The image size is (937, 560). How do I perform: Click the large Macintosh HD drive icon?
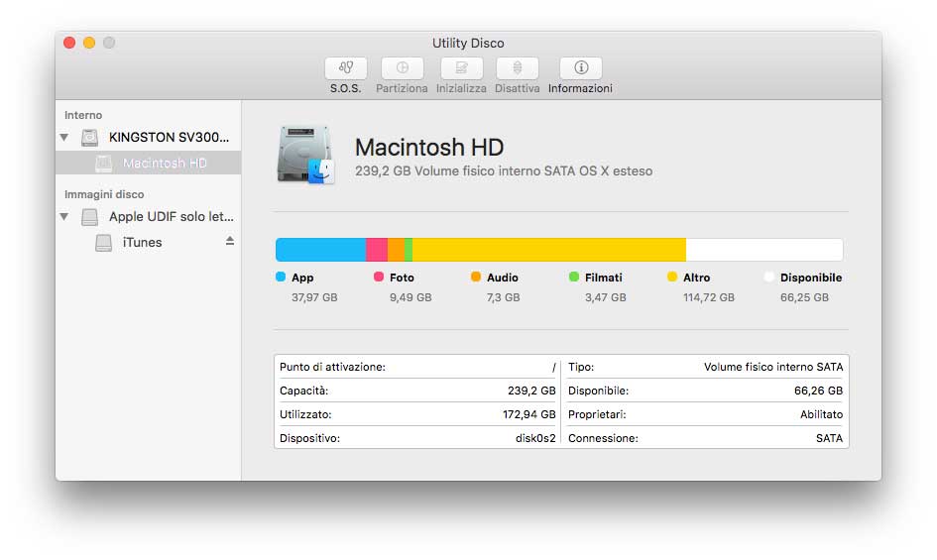click(306, 155)
